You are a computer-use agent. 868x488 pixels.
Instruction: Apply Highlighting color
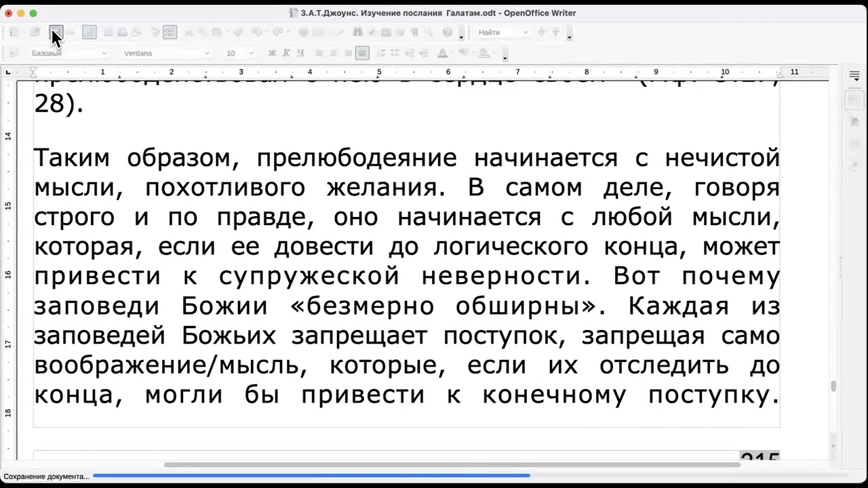point(464,53)
